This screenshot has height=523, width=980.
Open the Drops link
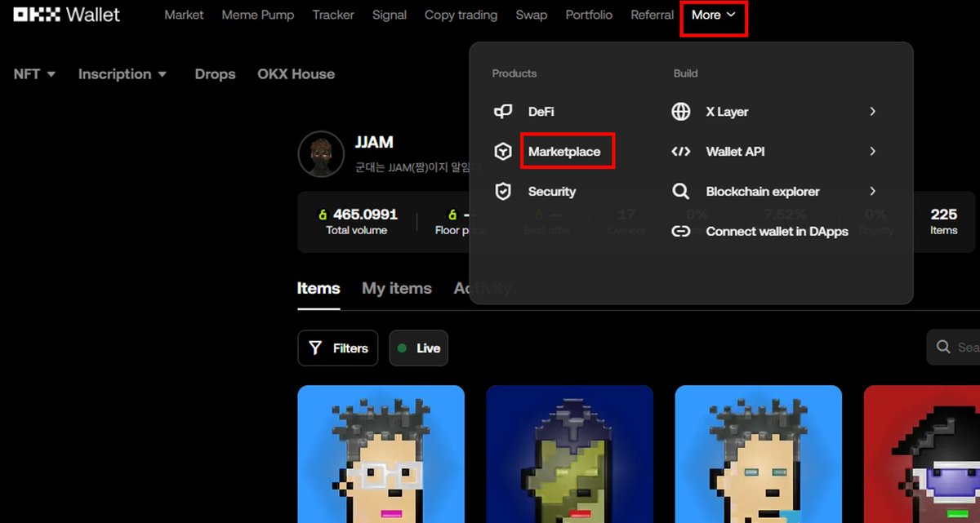[215, 74]
